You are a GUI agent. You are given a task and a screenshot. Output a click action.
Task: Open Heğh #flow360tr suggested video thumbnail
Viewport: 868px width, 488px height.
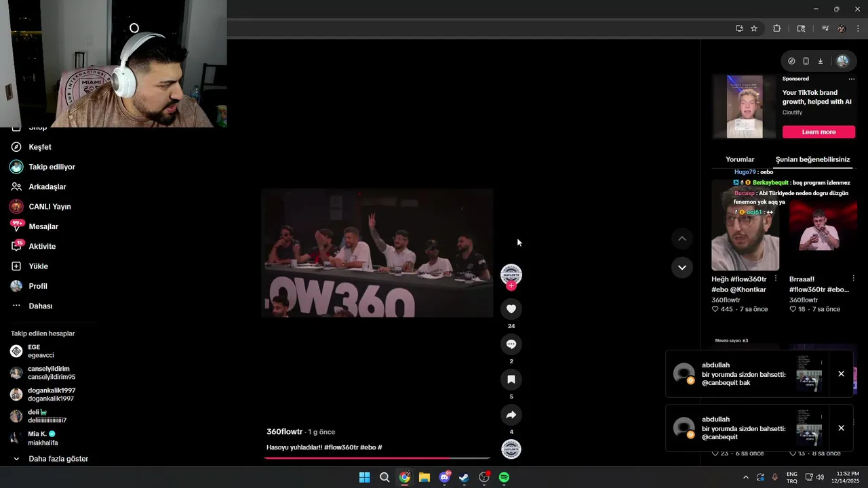745,225
